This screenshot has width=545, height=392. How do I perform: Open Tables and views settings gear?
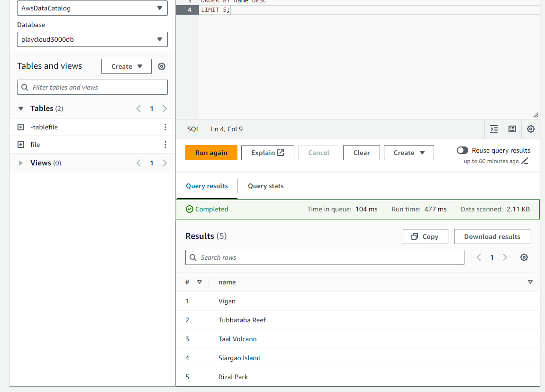coord(162,66)
